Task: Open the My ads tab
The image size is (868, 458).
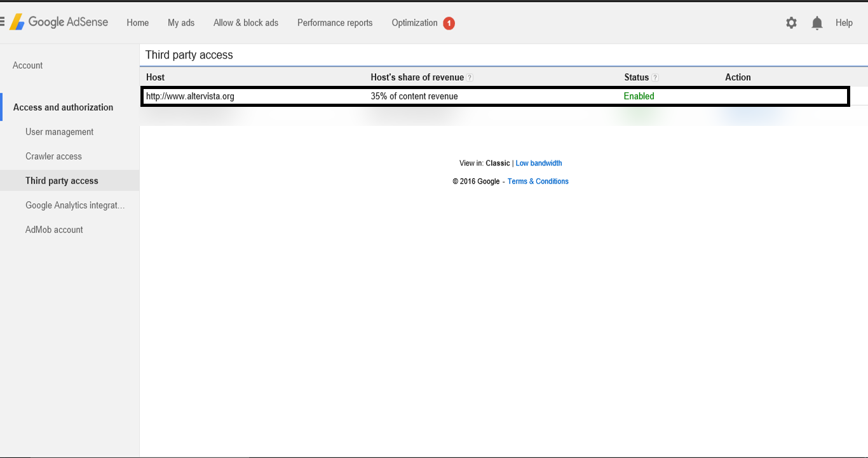Action: 181,23
